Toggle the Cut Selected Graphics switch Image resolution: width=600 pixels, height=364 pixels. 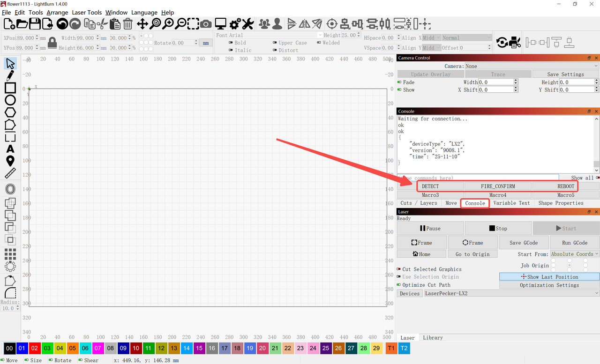(x=399, y=269)
